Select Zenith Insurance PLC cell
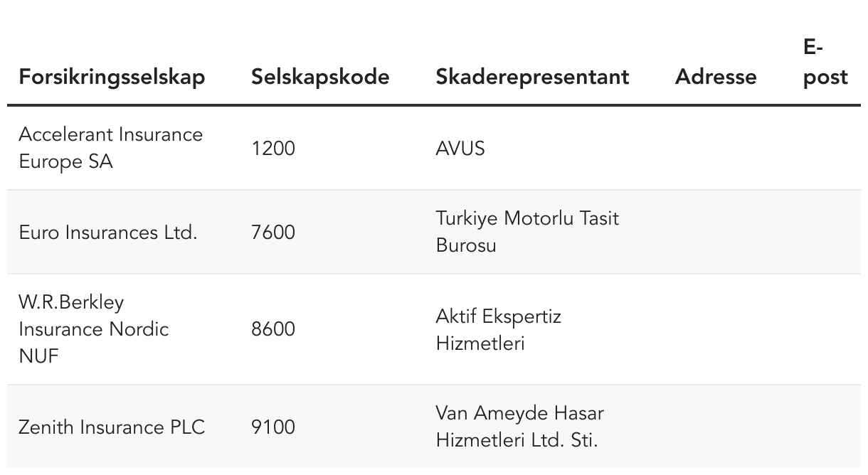This screenshot has height=475, width=868. coord(112,427)
